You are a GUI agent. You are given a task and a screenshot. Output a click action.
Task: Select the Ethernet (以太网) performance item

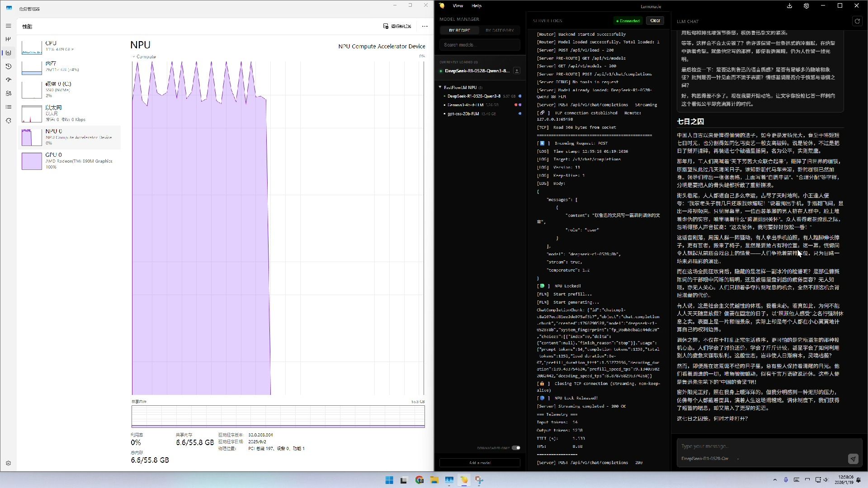(x=70, y=113)
